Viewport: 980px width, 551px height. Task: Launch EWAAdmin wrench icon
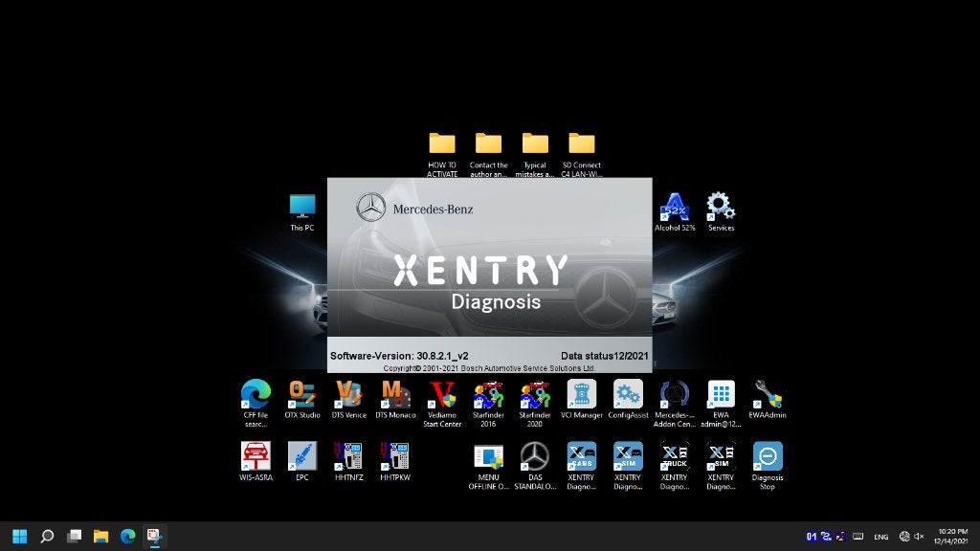767,399
